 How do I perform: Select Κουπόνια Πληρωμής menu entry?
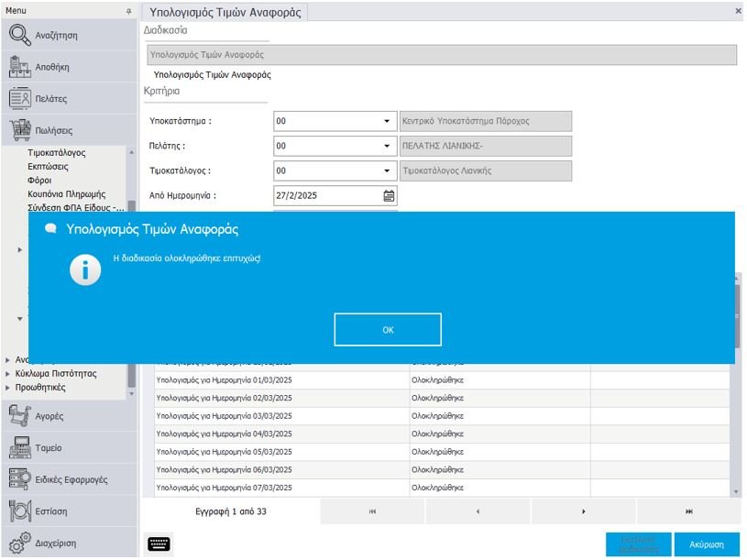click(67, 194)
